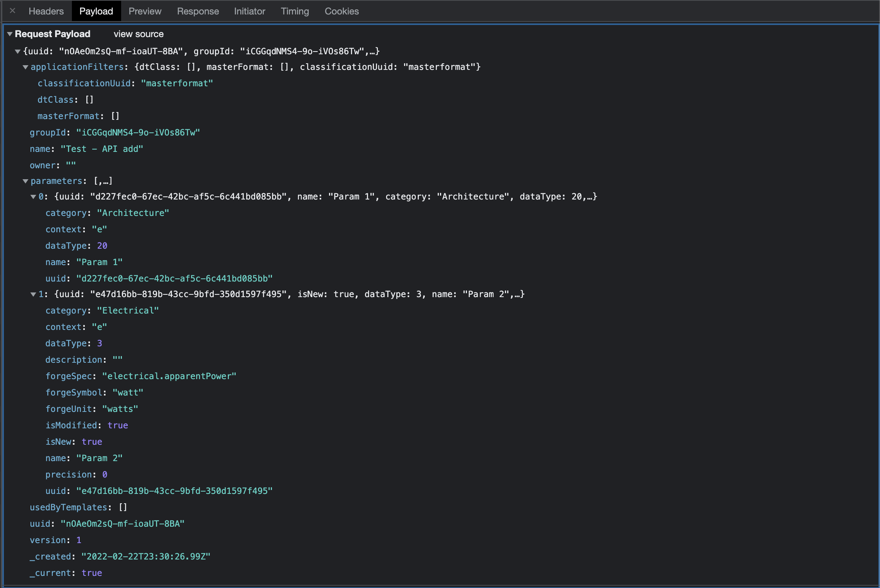Click the _created timestamp row

[x=120, y=557]
